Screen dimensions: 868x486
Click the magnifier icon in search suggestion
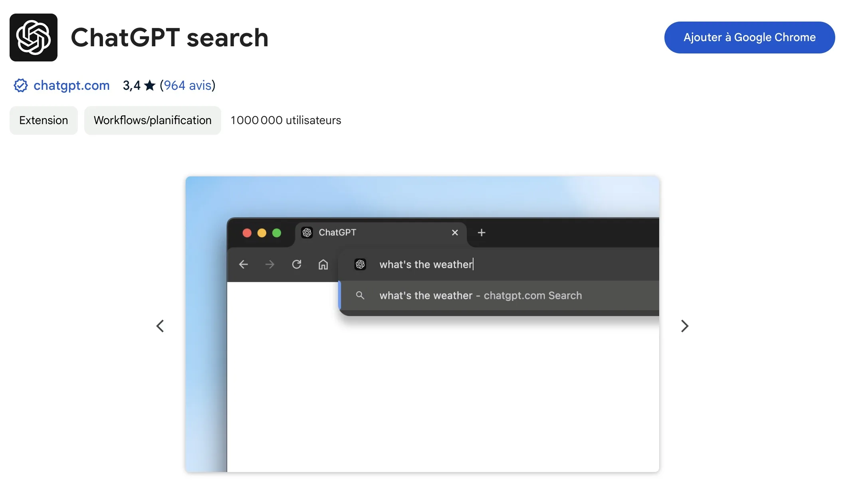point(360,295)
